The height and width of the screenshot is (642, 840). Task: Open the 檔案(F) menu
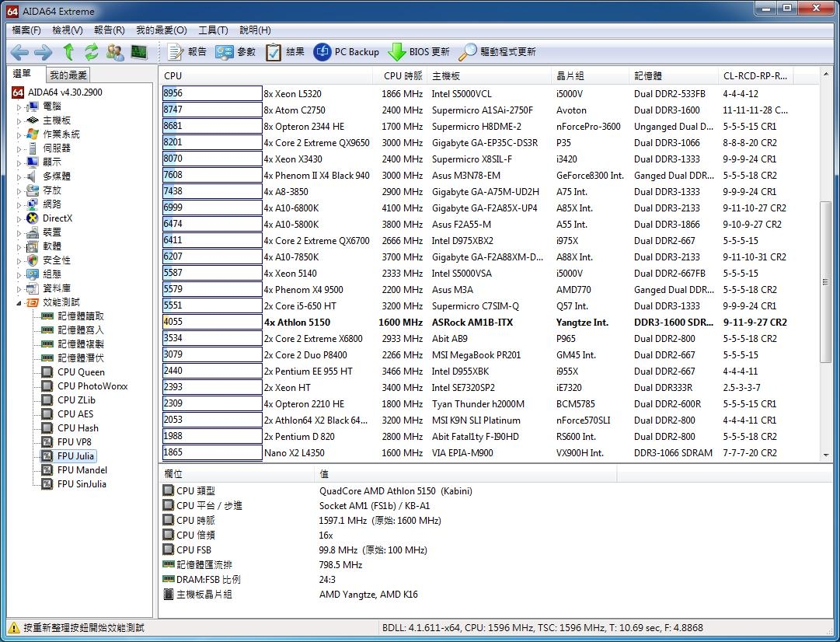click(x=26, y=30)
